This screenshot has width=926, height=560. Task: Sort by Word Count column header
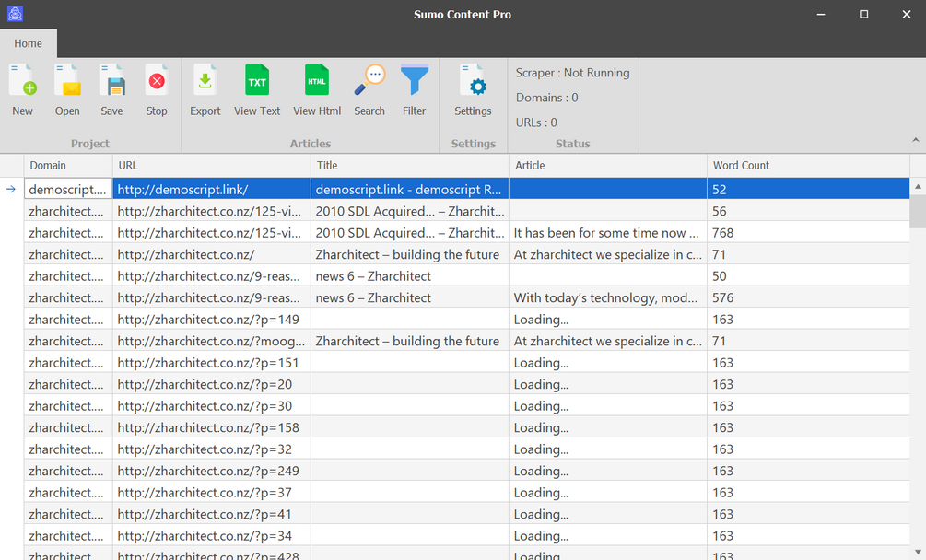tap(808, 165)
